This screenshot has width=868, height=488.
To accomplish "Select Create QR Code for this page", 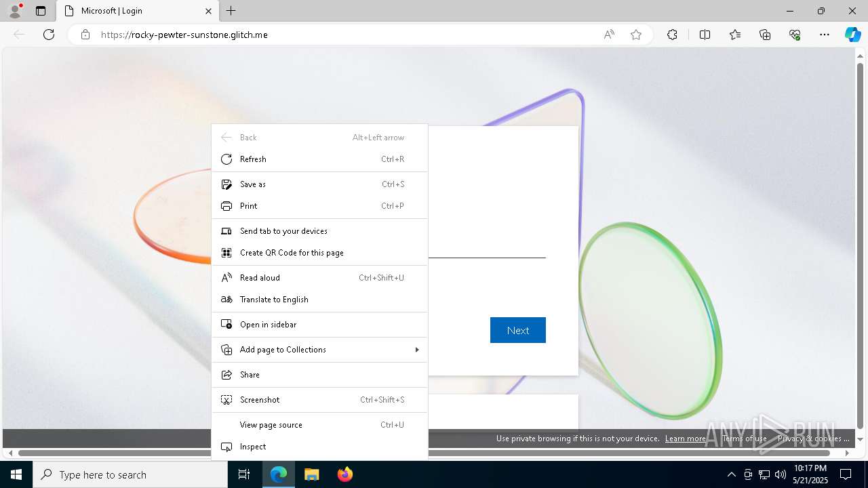I will tap(319, 253).
